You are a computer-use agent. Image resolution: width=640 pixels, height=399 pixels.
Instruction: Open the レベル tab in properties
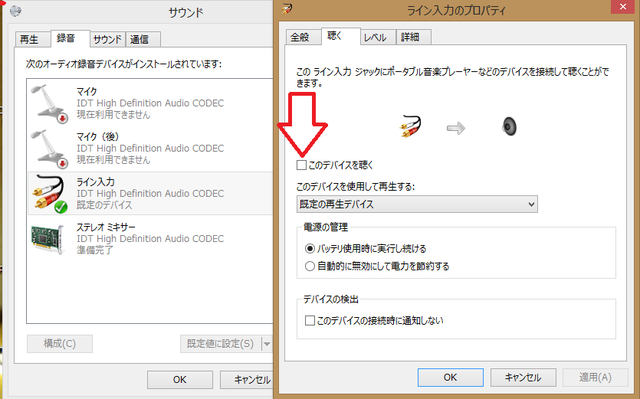[x=378, y=37]
